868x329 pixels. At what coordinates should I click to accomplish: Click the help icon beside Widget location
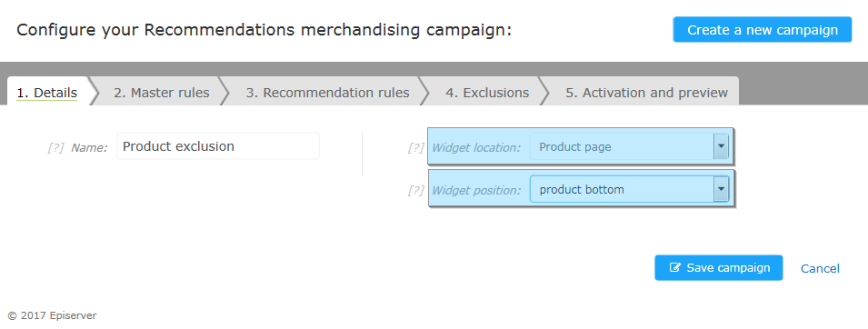click(x=415, y=148)
